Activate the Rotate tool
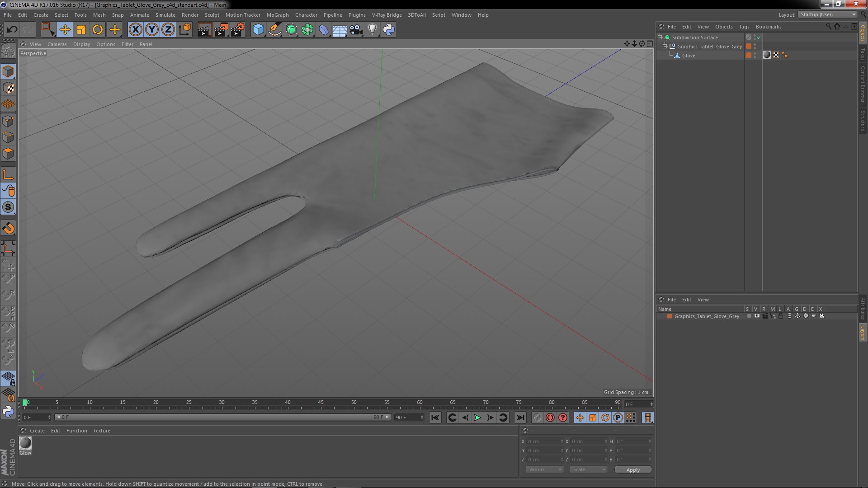Image resolution: width=868 pixels, height=488 pixels. point(98,30)
